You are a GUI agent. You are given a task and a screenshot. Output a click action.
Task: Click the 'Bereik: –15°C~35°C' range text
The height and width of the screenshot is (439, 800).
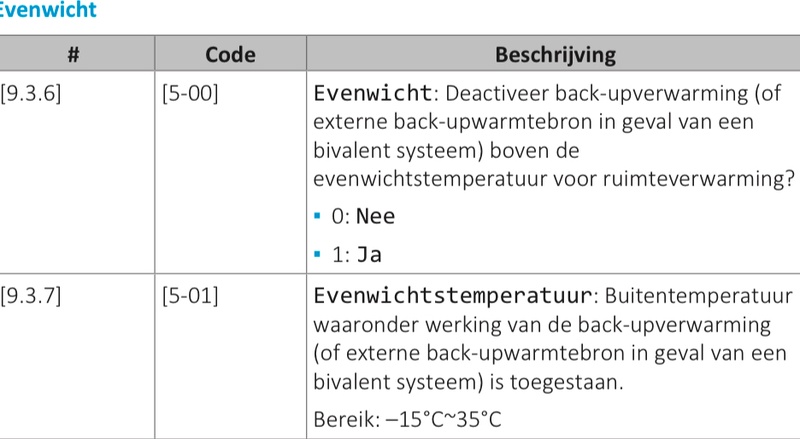coord(407,417)
